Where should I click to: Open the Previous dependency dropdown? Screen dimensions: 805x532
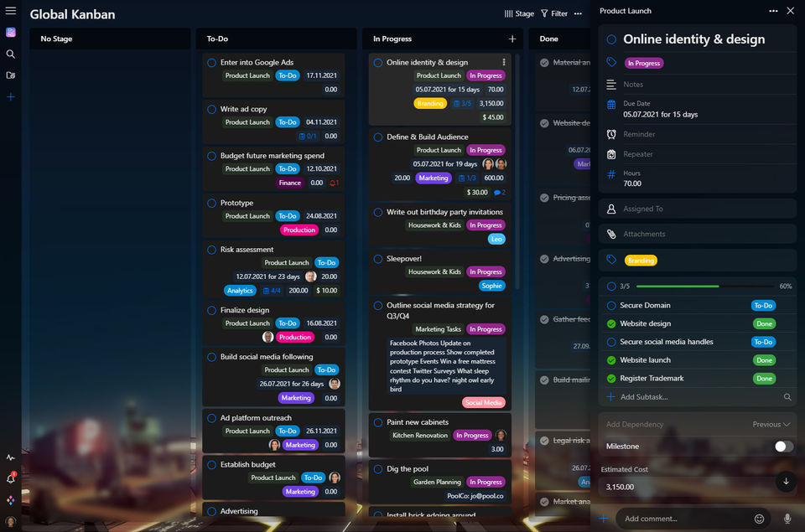[x=771, y=424]
